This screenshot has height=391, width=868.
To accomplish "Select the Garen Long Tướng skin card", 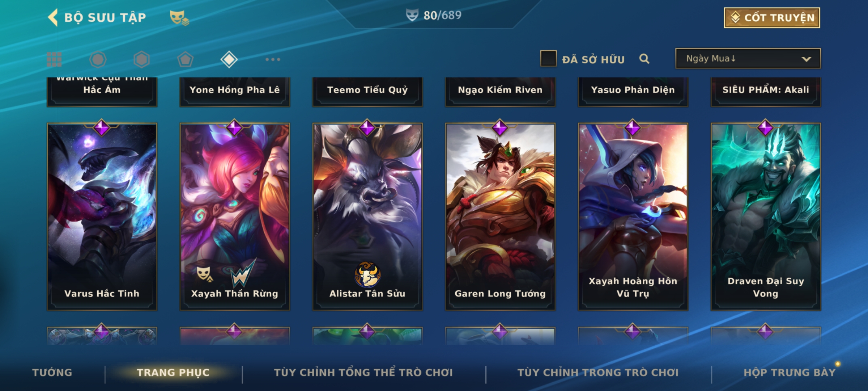I will click(x=500, y=216).
